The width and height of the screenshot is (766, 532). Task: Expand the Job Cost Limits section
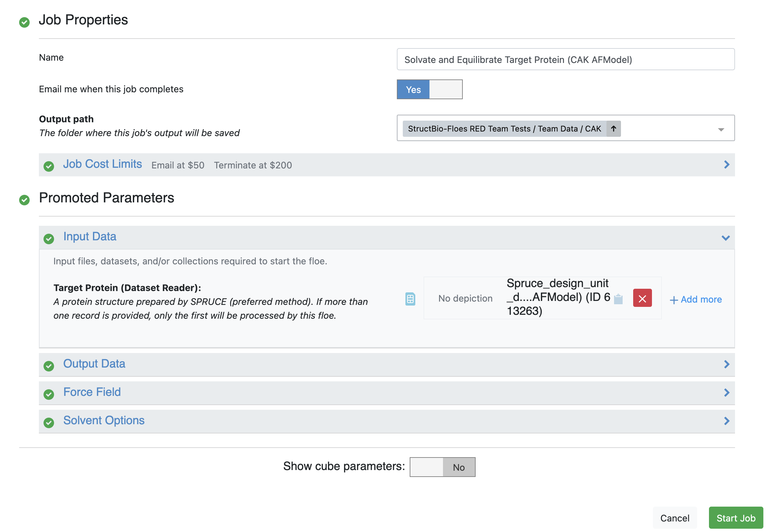click(726, 165)
